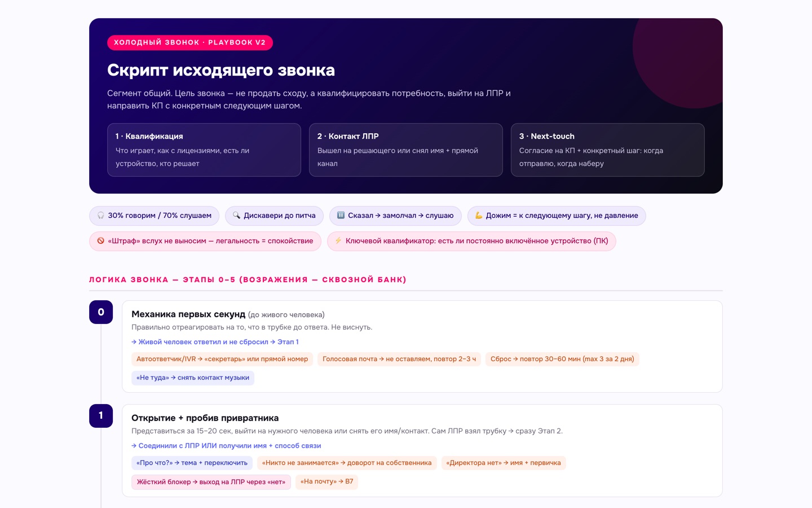Click the lightning icon beside «Ключевой квалификатор»
Viewport: 812px width, 508px height.
click(x=338, y=241)
